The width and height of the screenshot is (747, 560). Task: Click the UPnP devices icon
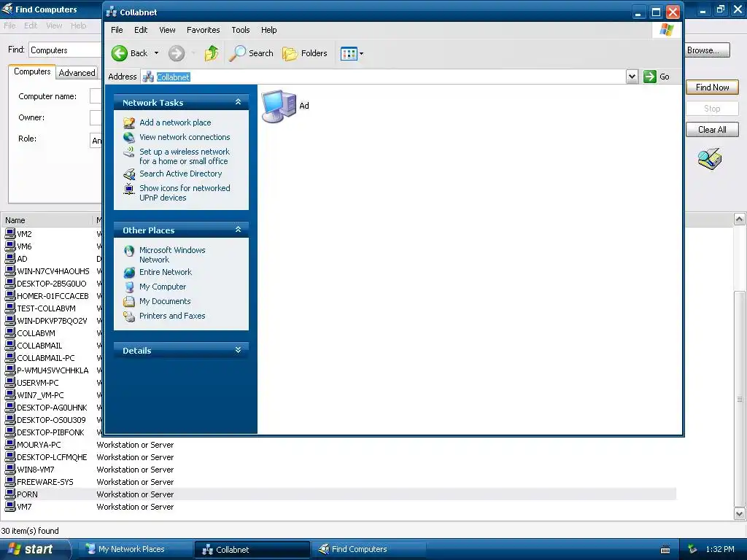coord(129,189)
